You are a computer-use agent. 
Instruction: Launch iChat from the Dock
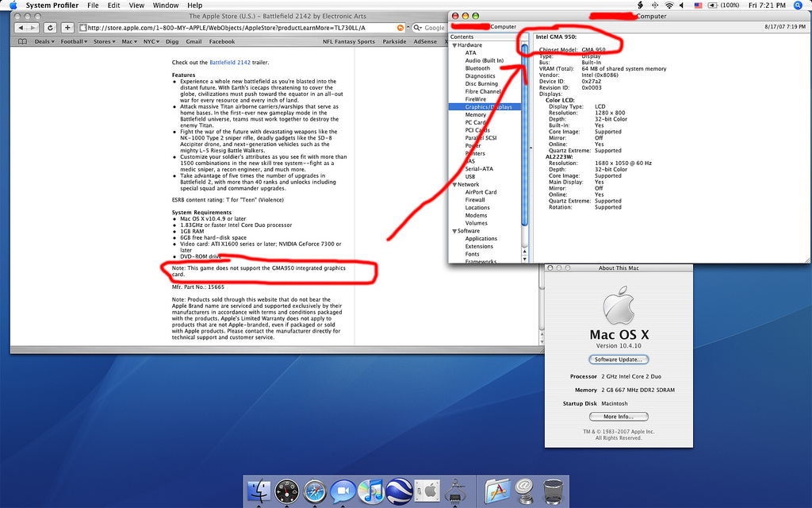click(x=343, y=491)
